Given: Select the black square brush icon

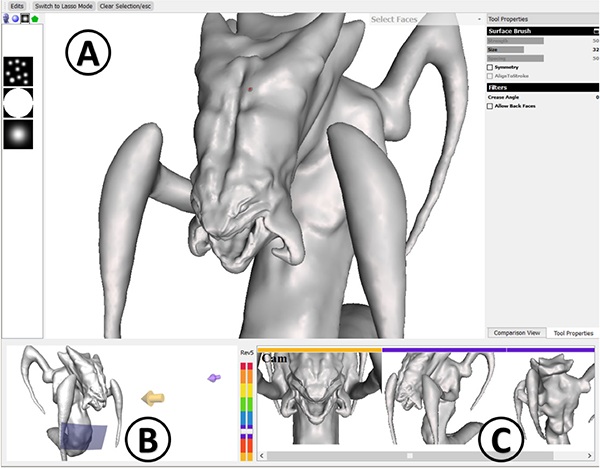Looking at the screenshot, I should point(24,19).
